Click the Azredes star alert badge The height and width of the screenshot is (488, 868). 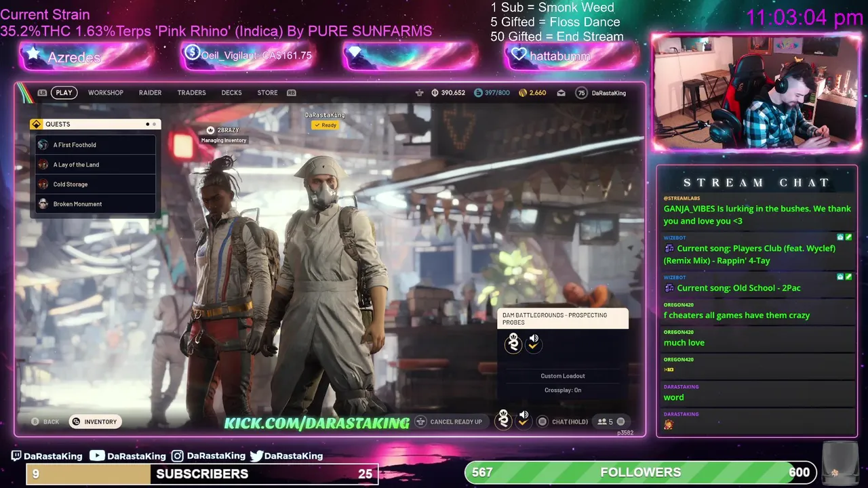click(33, 54)
